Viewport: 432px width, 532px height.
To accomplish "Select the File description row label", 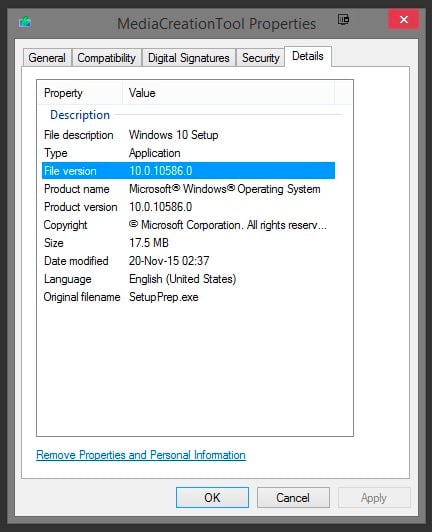I will [x=79, y=135].
